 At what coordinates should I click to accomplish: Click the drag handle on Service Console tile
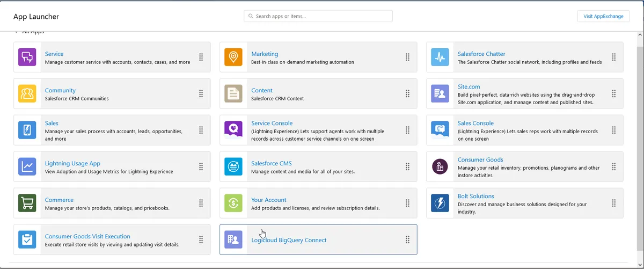tap(407, 130)
